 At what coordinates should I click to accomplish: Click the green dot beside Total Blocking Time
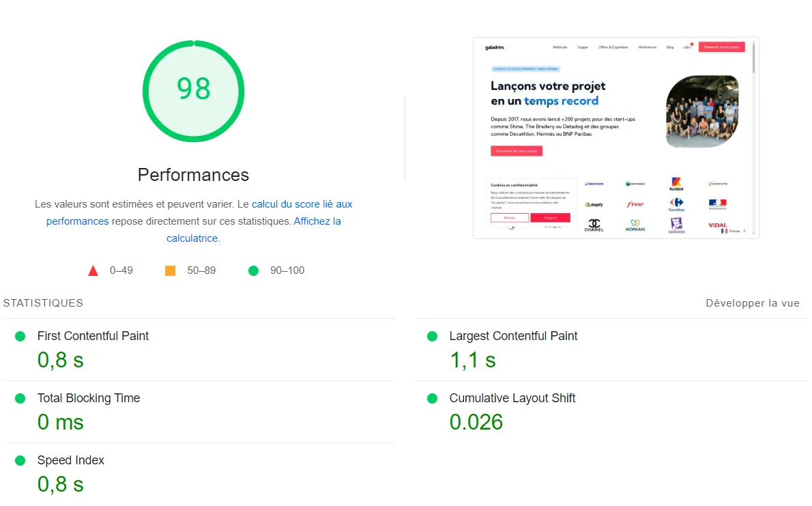tap(20, 398)
